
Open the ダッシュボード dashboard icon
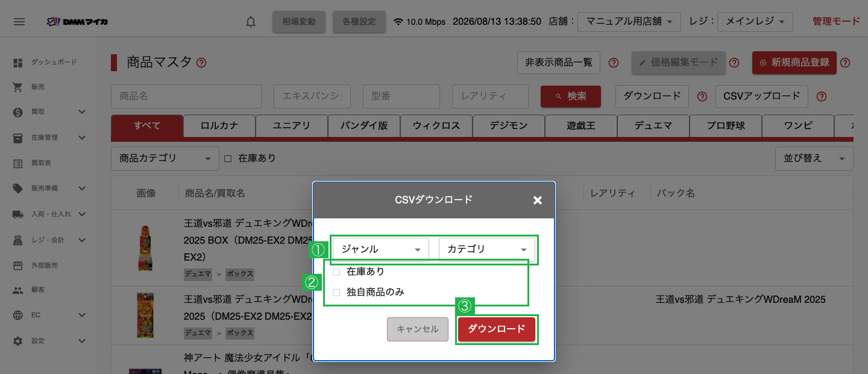18,62
